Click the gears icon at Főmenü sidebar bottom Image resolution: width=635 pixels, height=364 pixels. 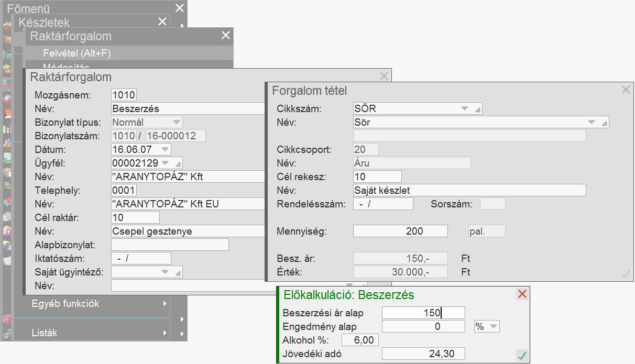pos(7,334)
